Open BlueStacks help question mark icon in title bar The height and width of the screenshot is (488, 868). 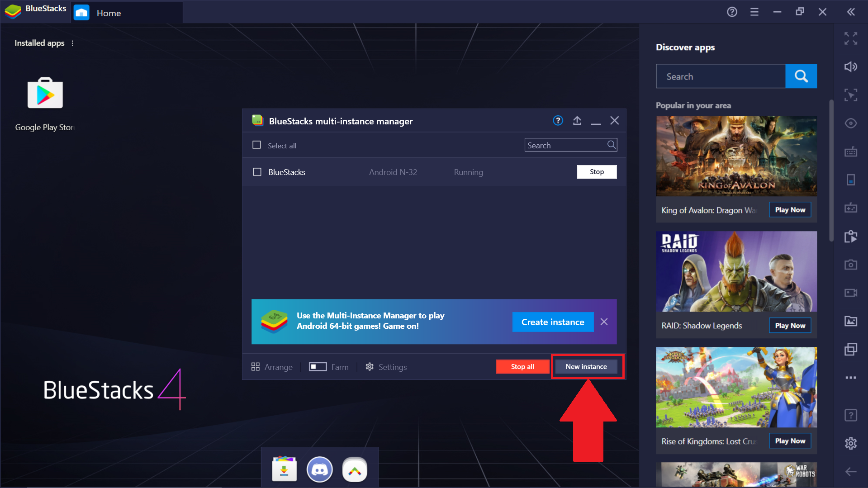732,12
